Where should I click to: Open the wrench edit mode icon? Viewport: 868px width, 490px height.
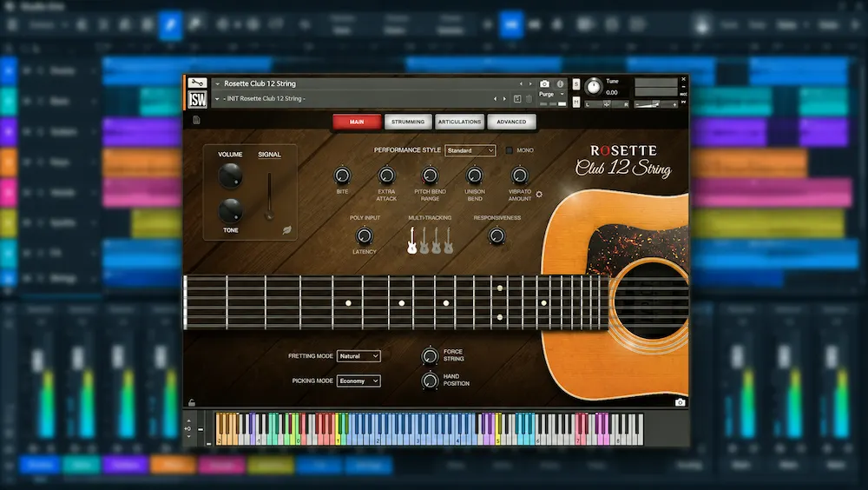pos(197,83)
